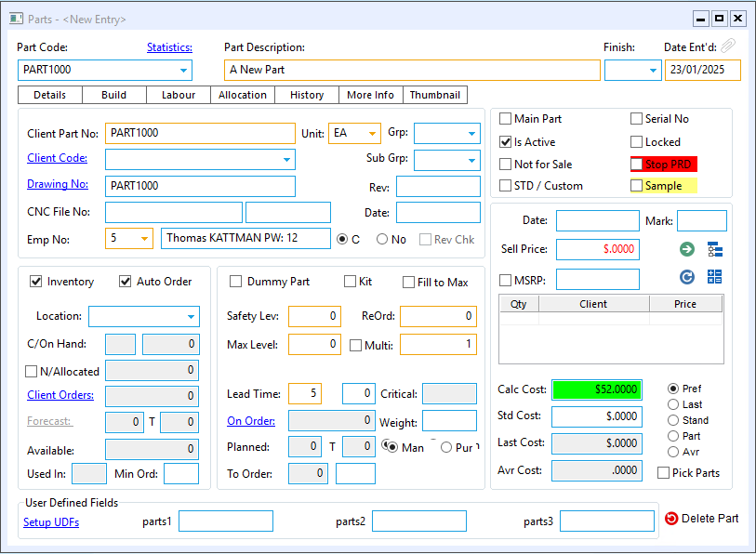Open the Thumbnail tab

(435, 95)
